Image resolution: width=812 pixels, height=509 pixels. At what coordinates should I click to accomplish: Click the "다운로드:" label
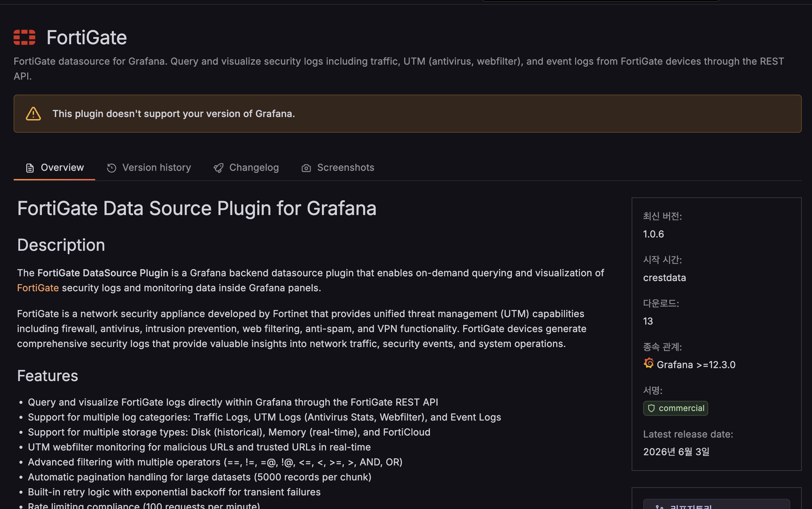[661, 303]
